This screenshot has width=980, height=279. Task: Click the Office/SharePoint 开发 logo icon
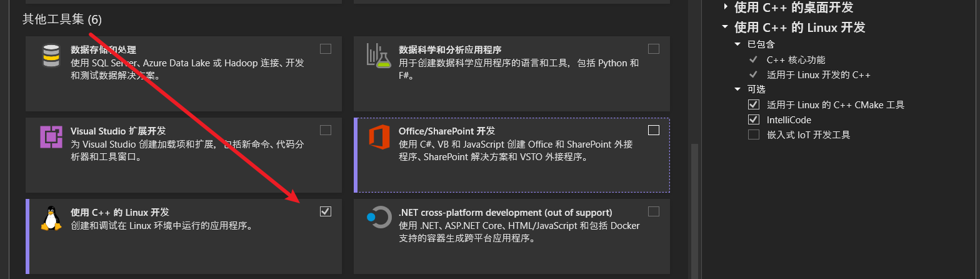click(379, 137)
